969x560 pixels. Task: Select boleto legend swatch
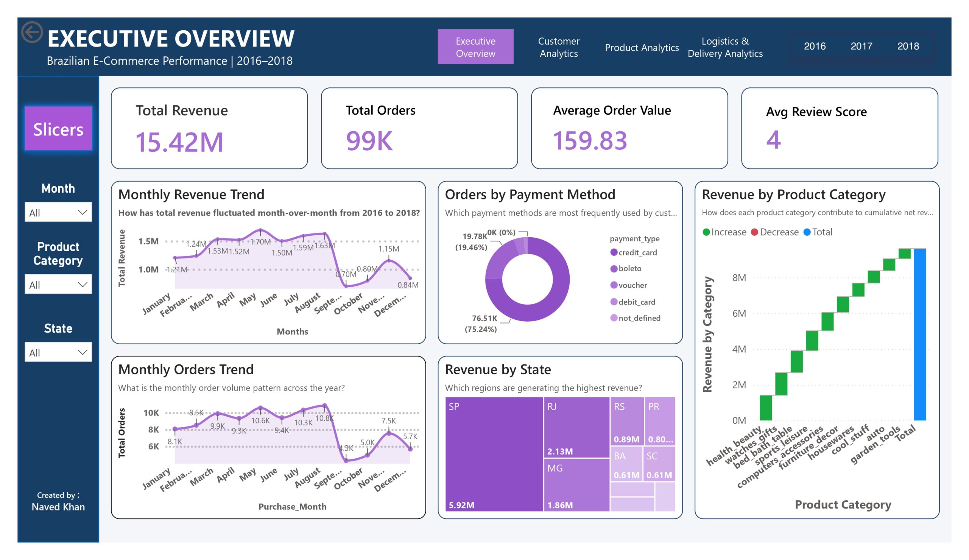pyautogui.click(x=614, y=269)
